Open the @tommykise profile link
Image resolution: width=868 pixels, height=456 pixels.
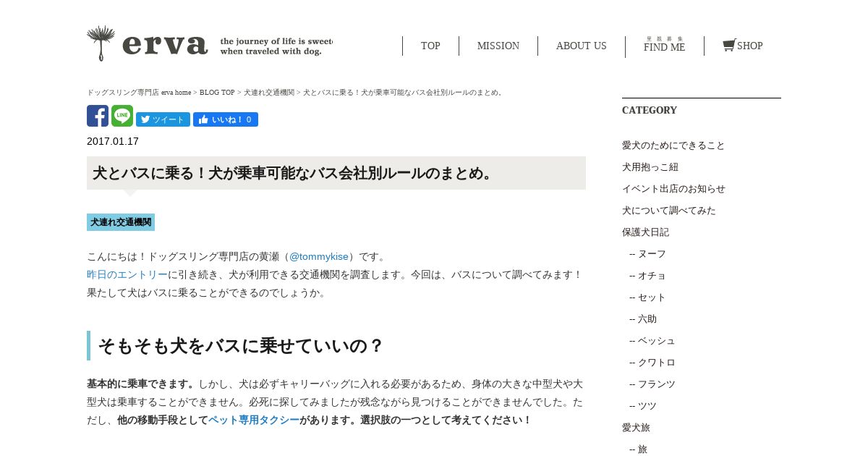coord(319,256)
